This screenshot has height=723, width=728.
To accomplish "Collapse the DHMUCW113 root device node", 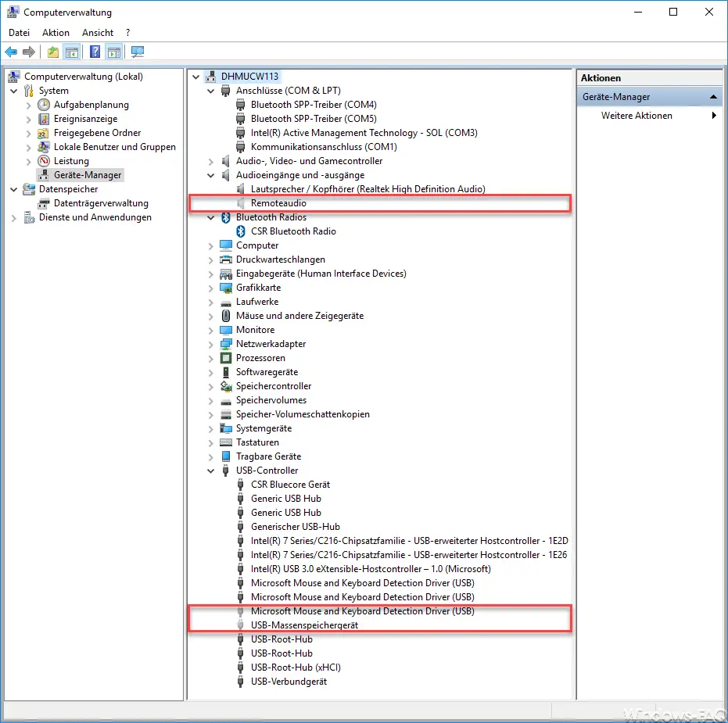I will tap(196, 77).
